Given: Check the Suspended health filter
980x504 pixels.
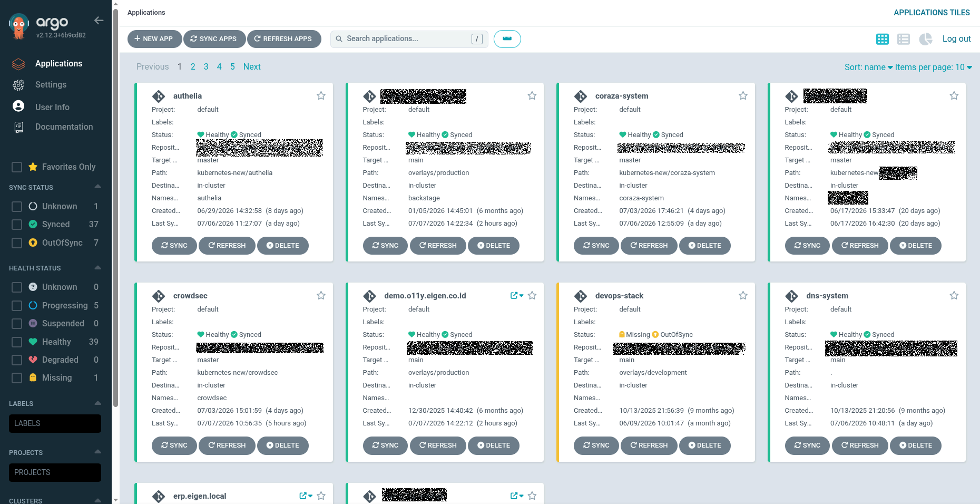Looking at the screenshot, I should tap(17, 324).
